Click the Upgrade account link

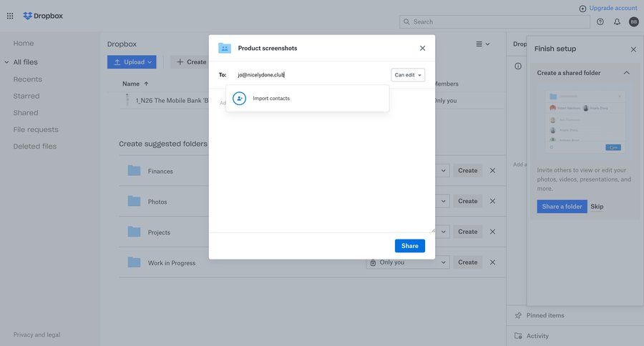point(613,8)
